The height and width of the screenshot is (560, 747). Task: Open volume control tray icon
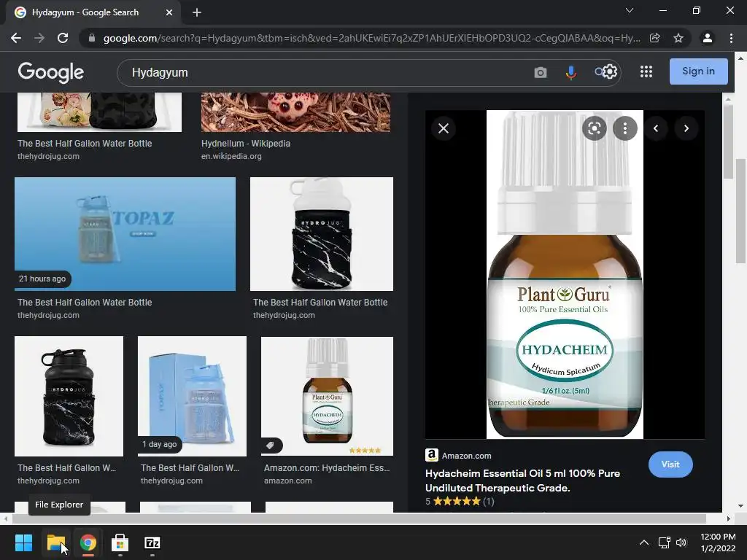pos(681,542)
